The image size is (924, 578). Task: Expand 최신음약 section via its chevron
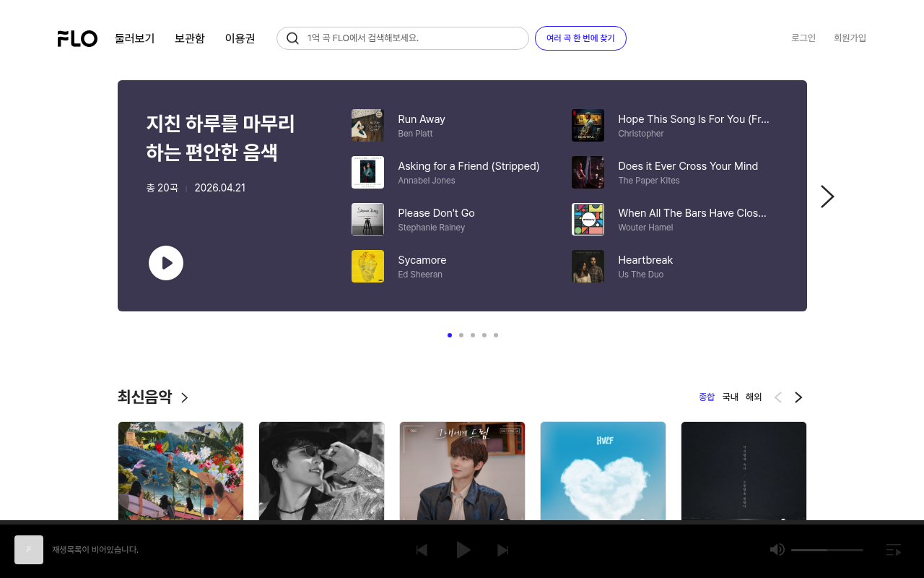coord(184,397)
